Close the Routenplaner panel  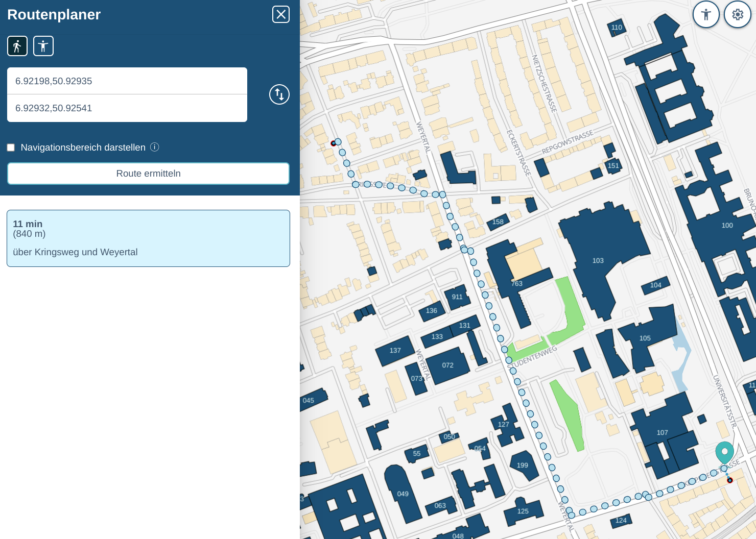pos(281,14)
